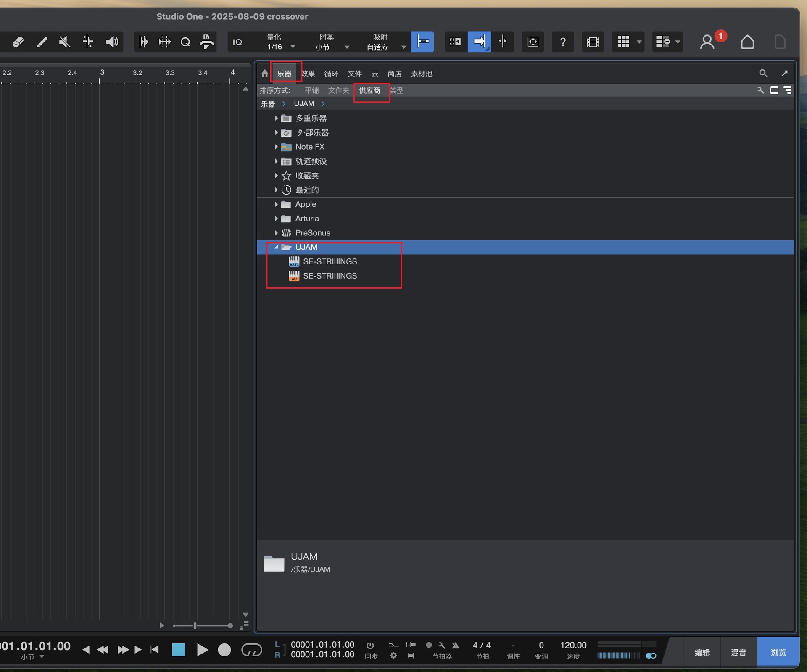The width and height of the screenshot is (807, 672).
Task: Switch to the 效果 effects tab
Action: 308,74
